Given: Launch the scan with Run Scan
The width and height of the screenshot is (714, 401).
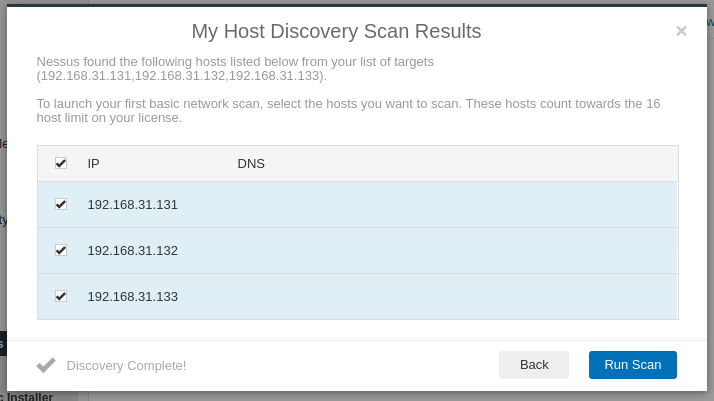Looking at the screenshot, I should [x=632, y=365].
